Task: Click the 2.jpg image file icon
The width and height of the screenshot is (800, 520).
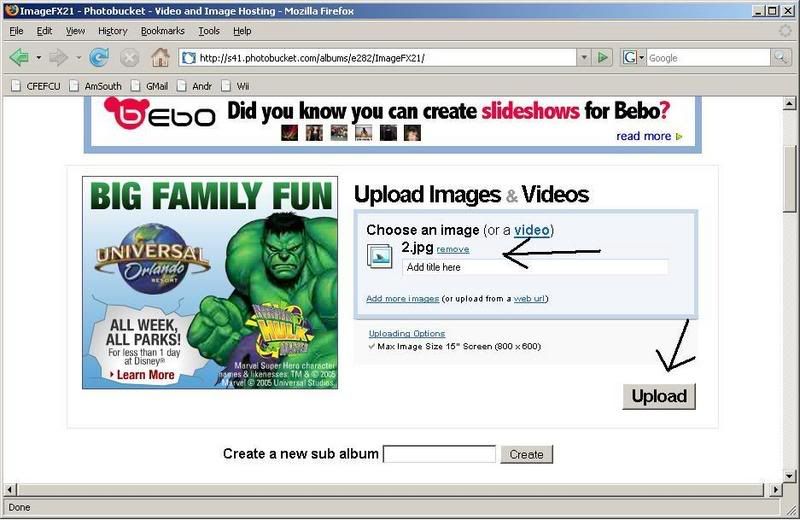Action: (x=380, y=256)
